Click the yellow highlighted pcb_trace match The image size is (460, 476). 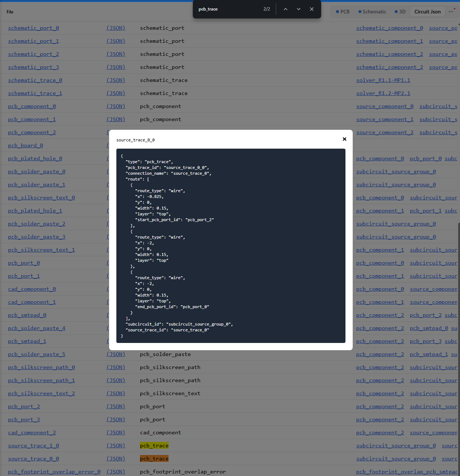pos(154,446)
